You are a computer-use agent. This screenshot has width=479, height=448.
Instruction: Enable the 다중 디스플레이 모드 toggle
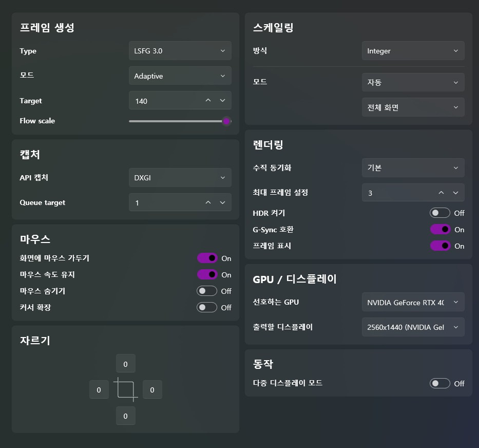point(439,383)
